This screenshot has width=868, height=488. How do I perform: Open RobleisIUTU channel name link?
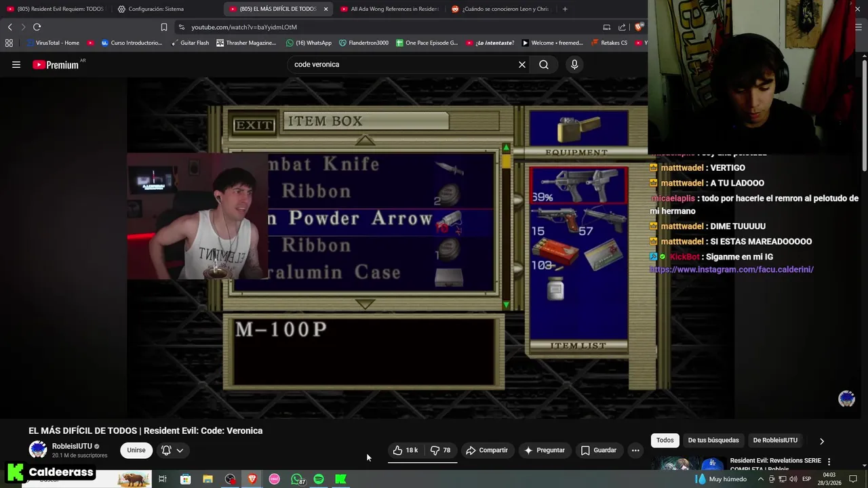point(72,446)
